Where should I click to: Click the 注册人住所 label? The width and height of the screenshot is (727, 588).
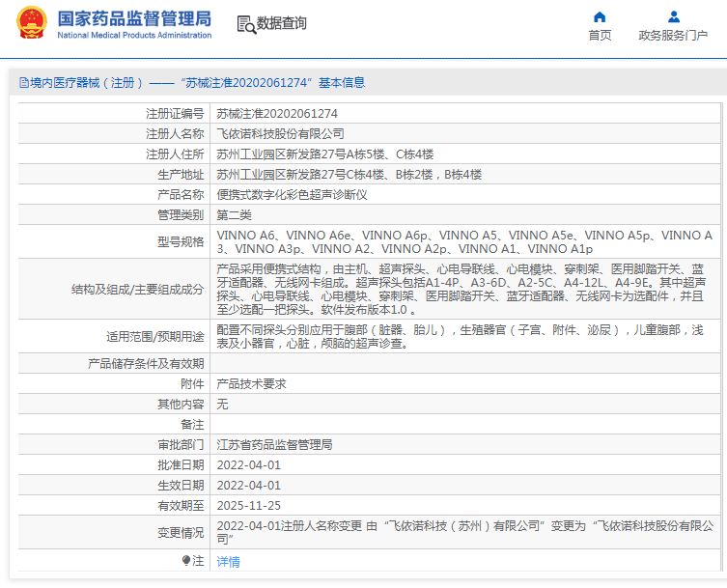click(x=175, y=154)
